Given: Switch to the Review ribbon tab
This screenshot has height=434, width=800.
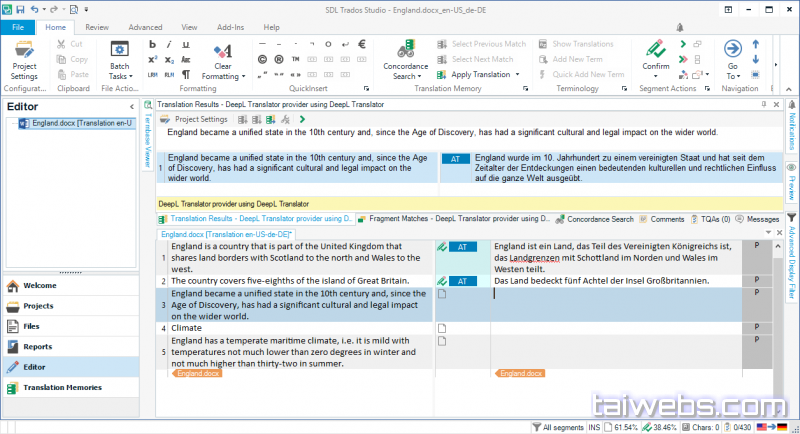Looking at the screenshot, I should pos(97,27).
